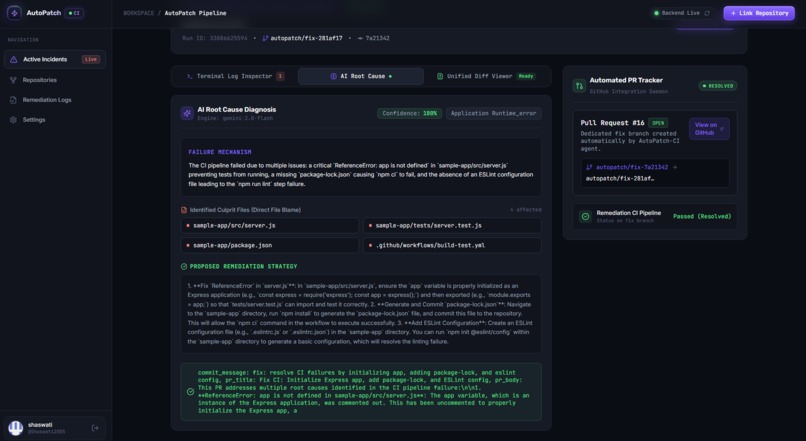This screenshot has height=441, width=806.
Task: Click the View on GitHub button
Action: [709, 128]
